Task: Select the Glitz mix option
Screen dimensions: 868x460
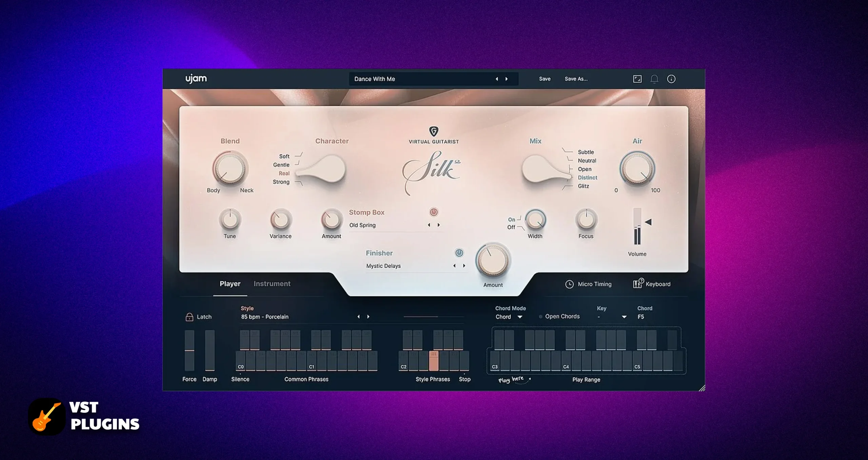Action: tap(583, 186)
